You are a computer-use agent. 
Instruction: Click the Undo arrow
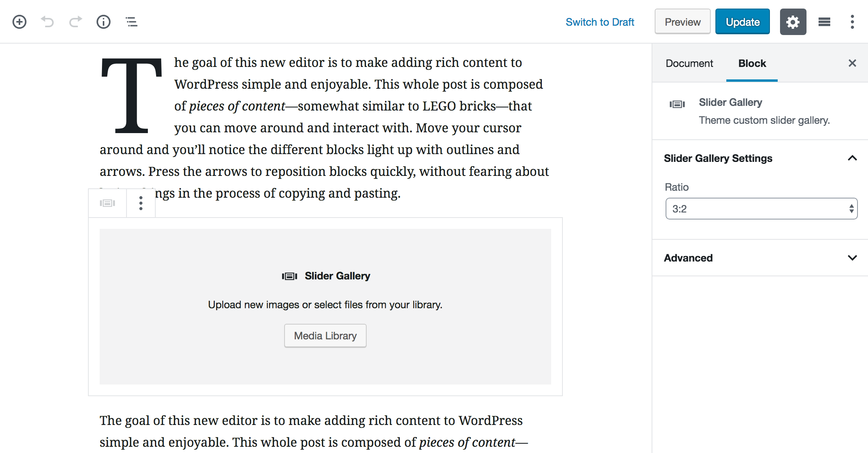pos(47,21)
